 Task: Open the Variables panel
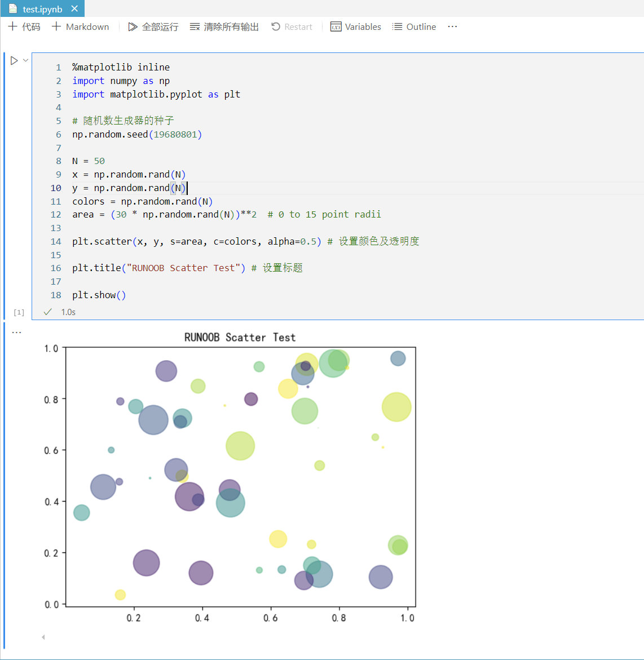pos(356,26)
